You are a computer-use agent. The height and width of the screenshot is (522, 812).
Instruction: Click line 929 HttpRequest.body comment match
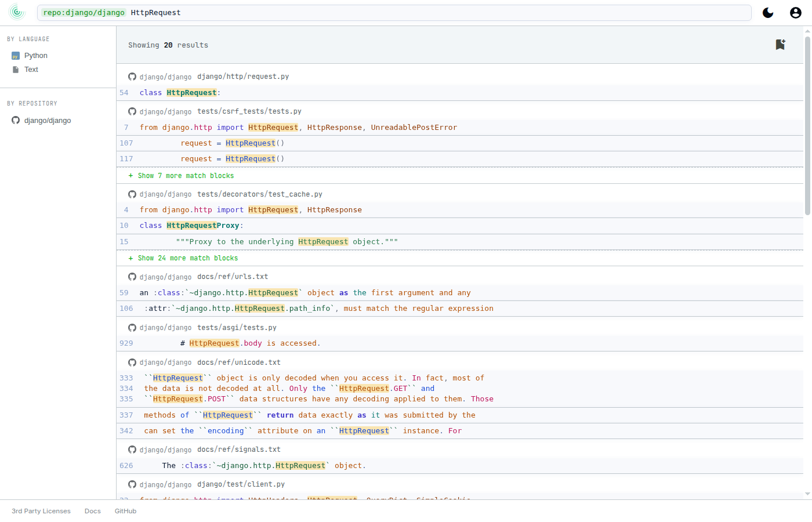[x=460, y=343]
